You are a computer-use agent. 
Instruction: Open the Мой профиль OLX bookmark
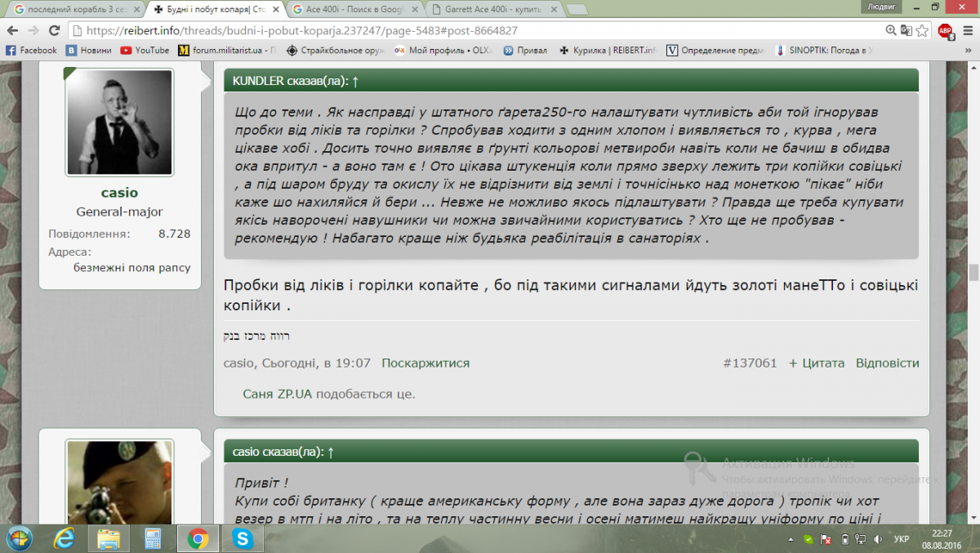tap(443, 50)
